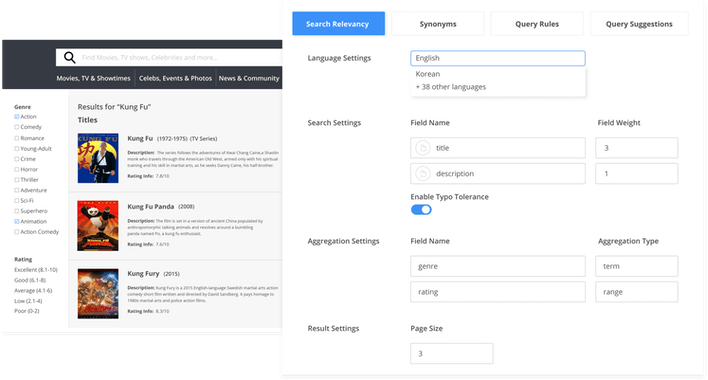Screen dimensions: 708x380
Task: Edit the description field weight value 1
Action: pyautogui.click(x=636, y=174)
